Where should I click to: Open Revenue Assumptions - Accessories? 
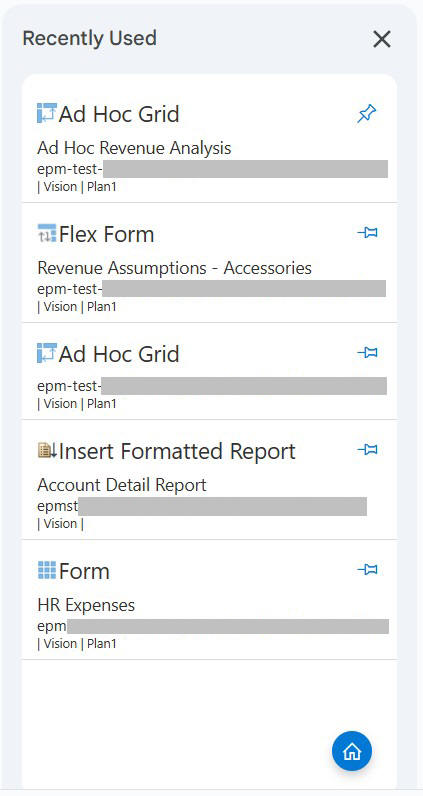[x=174, y=268]
